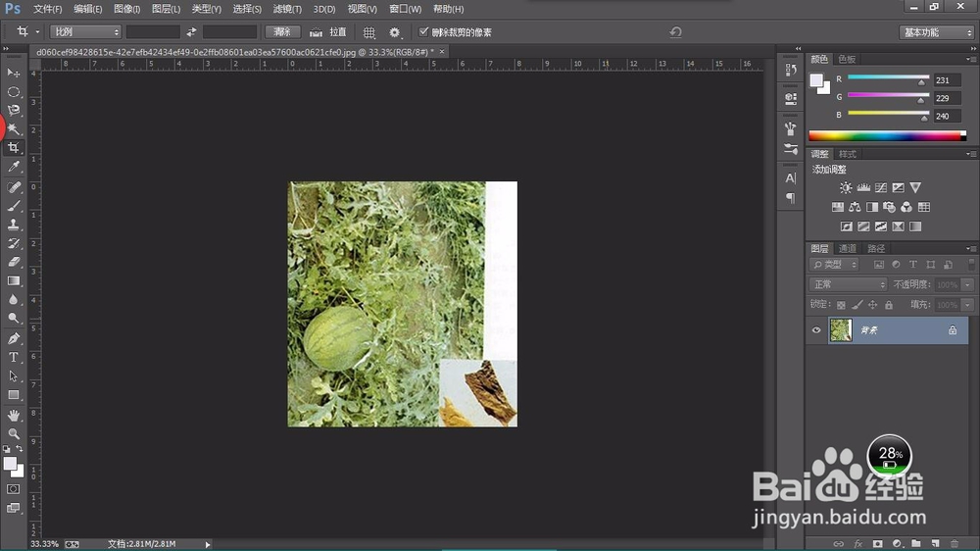The image size is (980, 551).
Task: Select the Healing Brush tool
Action: click(x=13, y=187)
